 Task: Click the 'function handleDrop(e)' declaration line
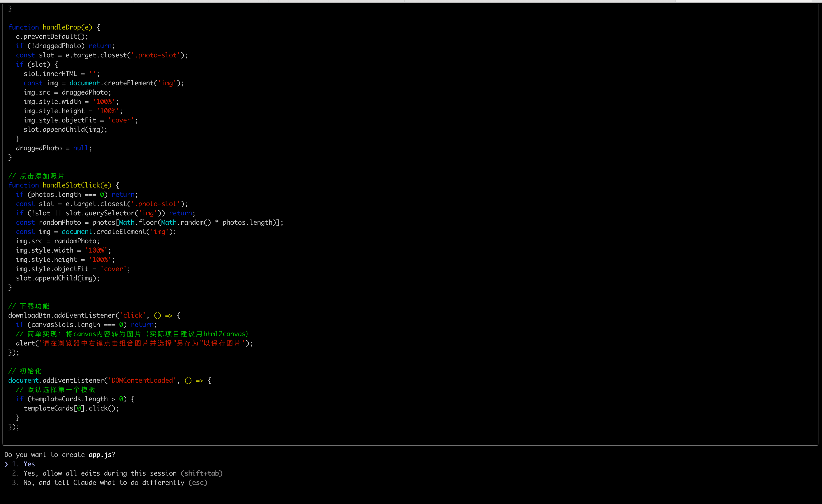pyautogui.click(x=54, y=27)
